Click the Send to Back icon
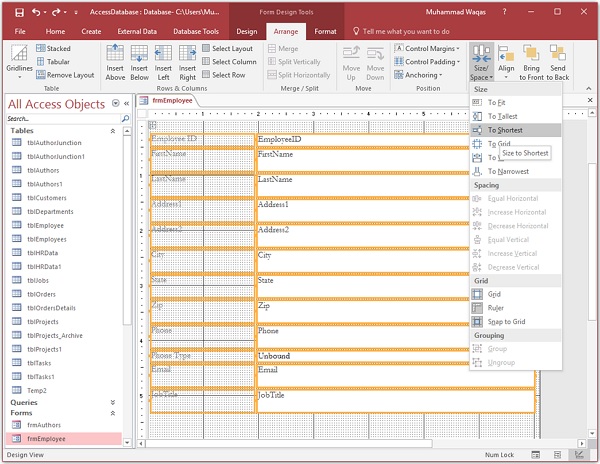The image size is (600, 464). click(558, 57)
